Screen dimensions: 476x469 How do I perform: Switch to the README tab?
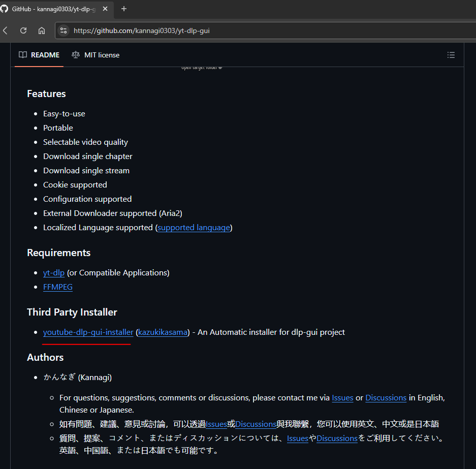click(x=39, y=55)
